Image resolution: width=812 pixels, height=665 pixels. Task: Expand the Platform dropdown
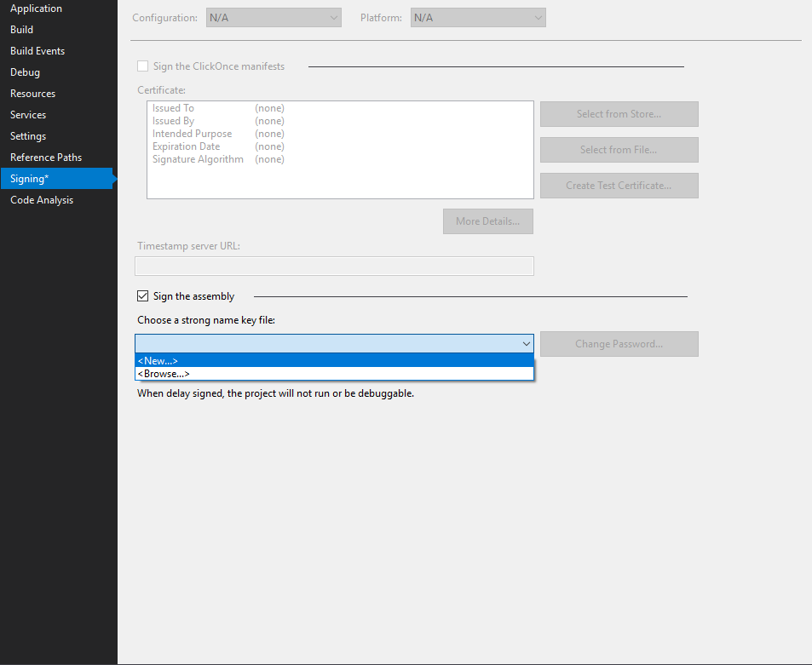(477, 17)
